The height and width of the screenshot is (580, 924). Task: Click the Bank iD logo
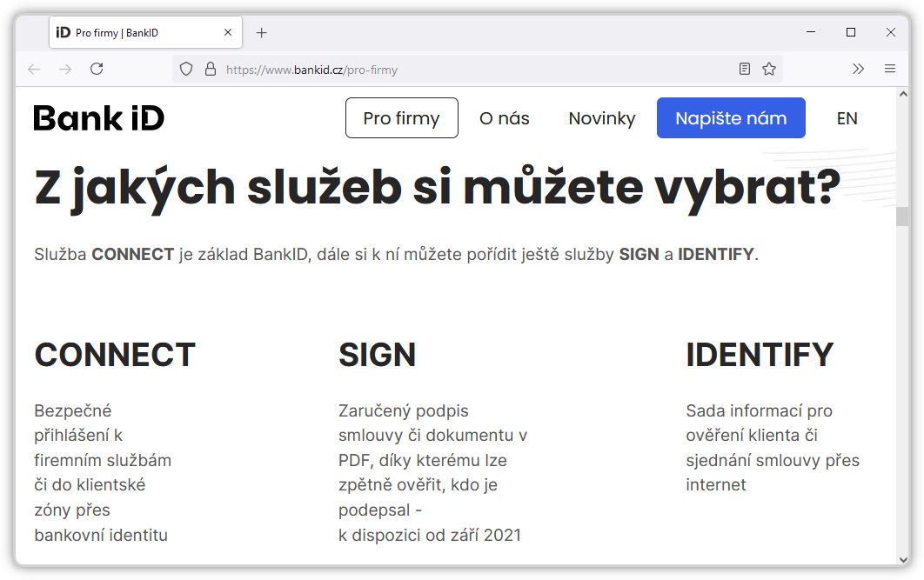point(99,118)
